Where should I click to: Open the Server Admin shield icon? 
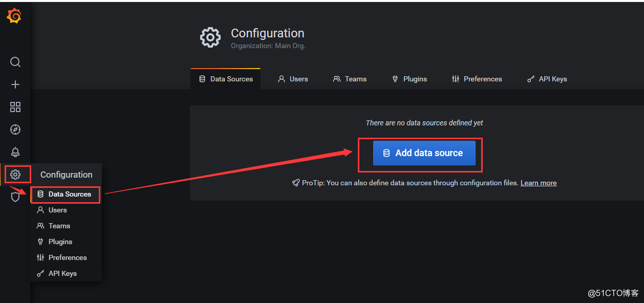pyautogui.click(x=15, y=197)
